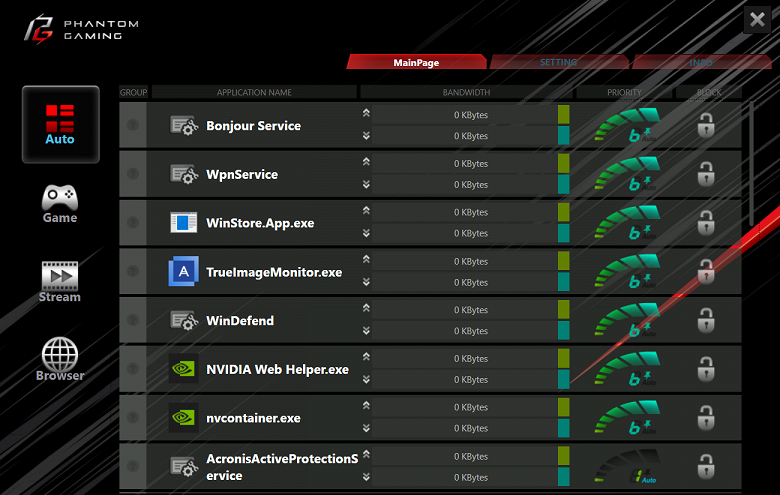Select the TrueImageMonitor.exe name text
780x495 pixels.
click(x=274, y=272)
